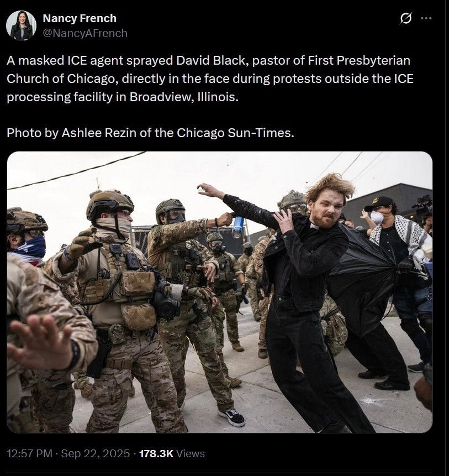
Task: Click the gas mask on agent's vest
Action: (166, 300)
